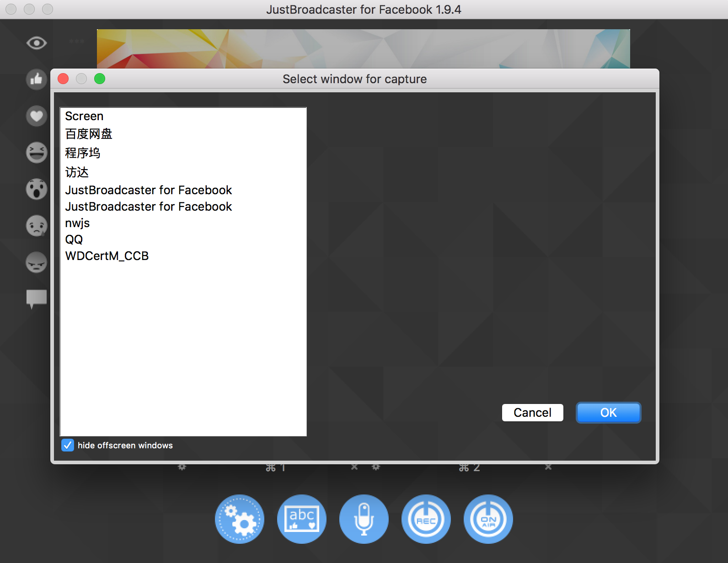
Task: Select the first JustBroadcaster for Facebook entry
Action: (x=183, y=190)
